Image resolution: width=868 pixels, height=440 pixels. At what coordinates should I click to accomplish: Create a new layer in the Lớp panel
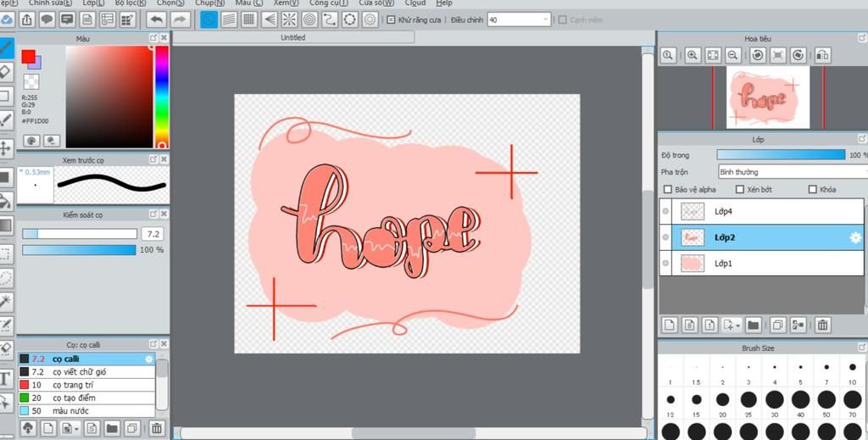pyautogui.click(x=670, y=325)
